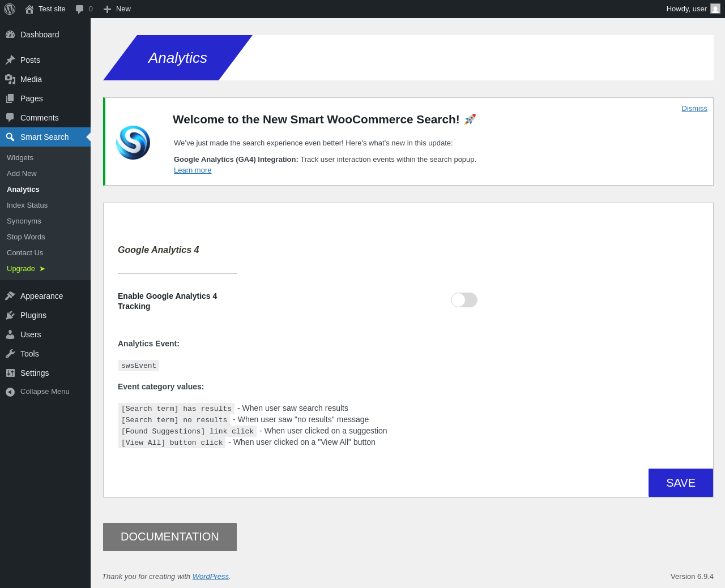Open the Tools menu label

[x=29, y=354]
